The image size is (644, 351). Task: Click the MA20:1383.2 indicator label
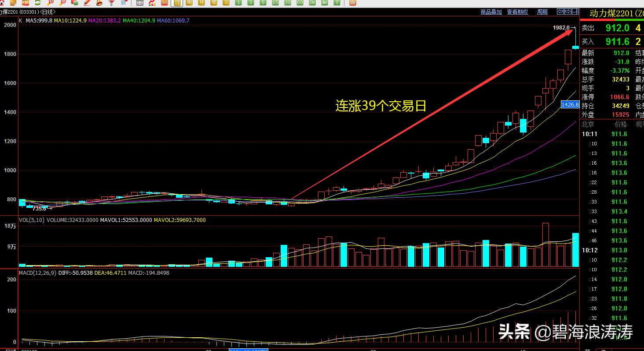pos(105,21)
